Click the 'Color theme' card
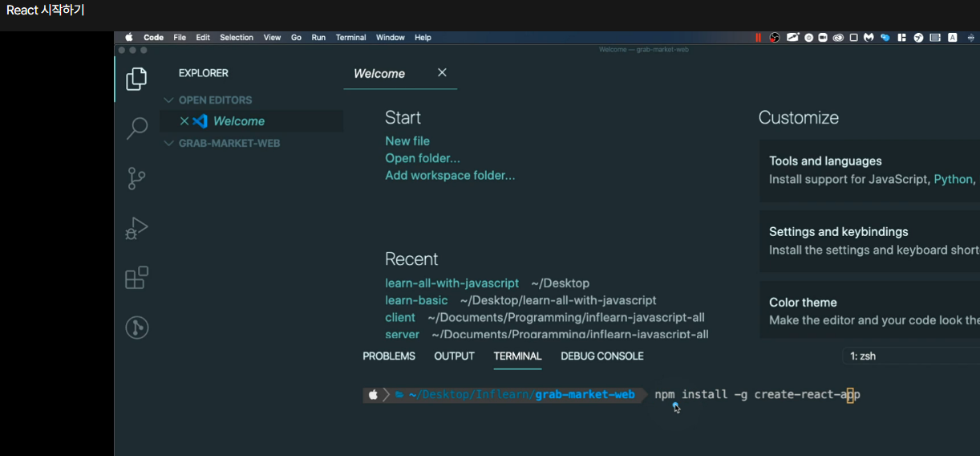Screen dimensions: 980x456 (869, 310)
